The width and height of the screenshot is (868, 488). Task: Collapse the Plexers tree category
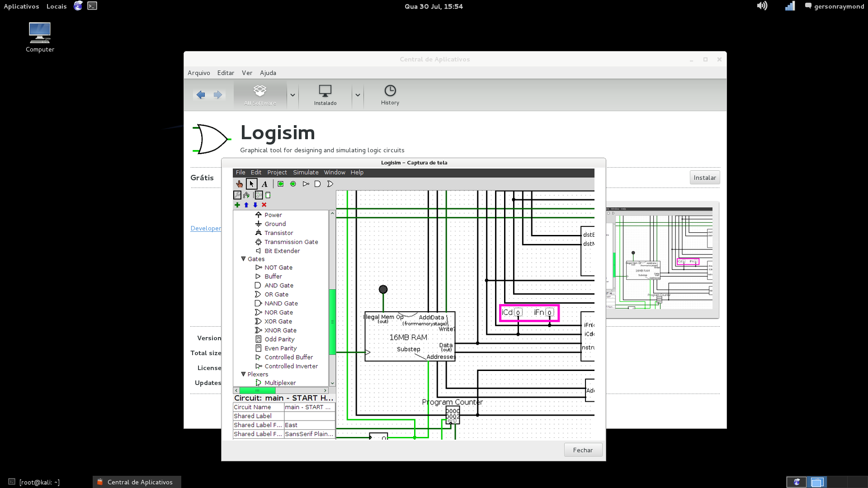[x=243, y=374]
